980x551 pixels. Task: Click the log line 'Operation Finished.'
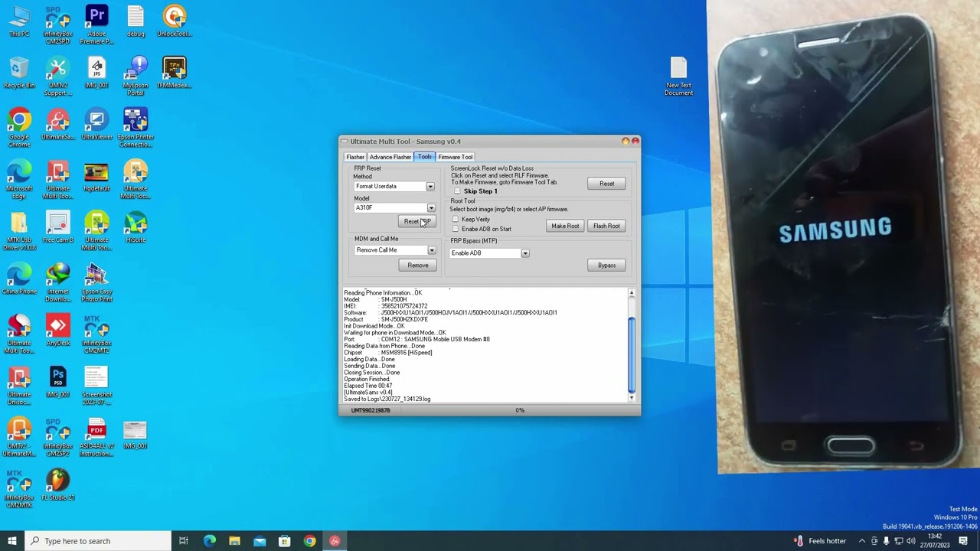pos(367,380)
